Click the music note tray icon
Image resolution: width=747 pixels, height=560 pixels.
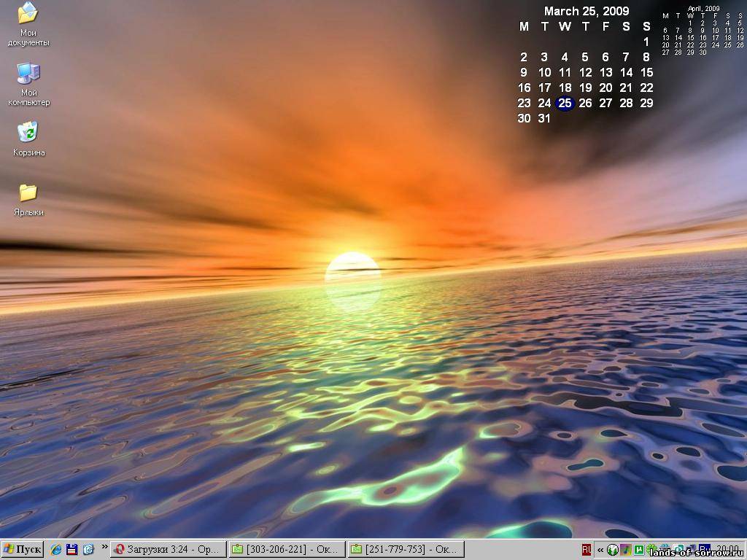tap(625, 550)
